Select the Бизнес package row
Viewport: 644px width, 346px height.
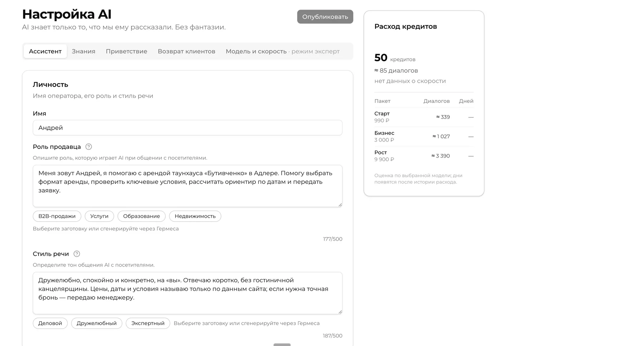pos(424,136)
